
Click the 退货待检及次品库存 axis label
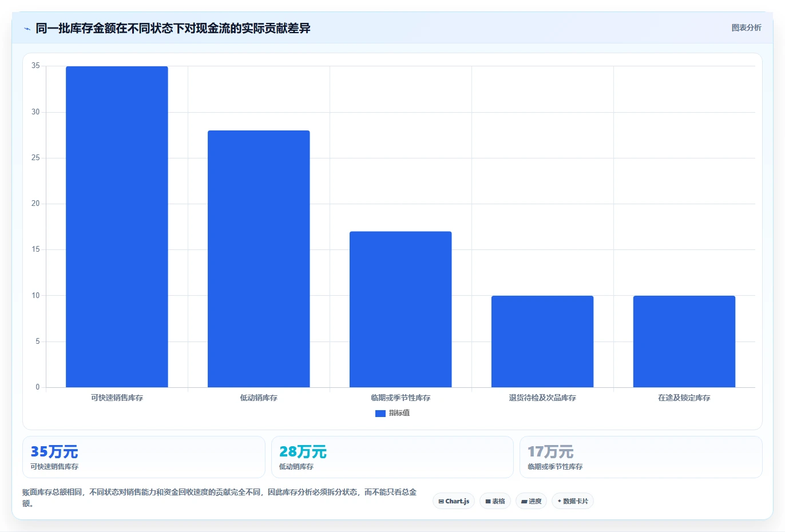click(x=542, y=398)
